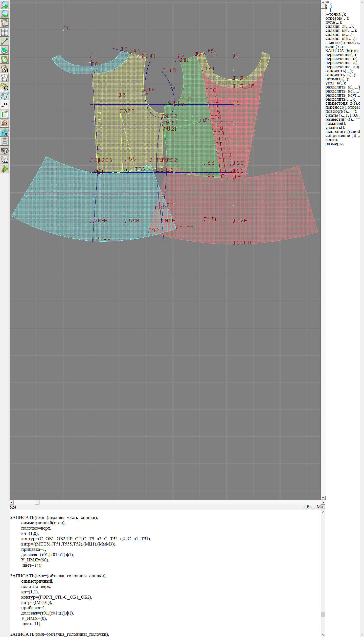Click the zoom in magnifier icon

tap(5, 5)
